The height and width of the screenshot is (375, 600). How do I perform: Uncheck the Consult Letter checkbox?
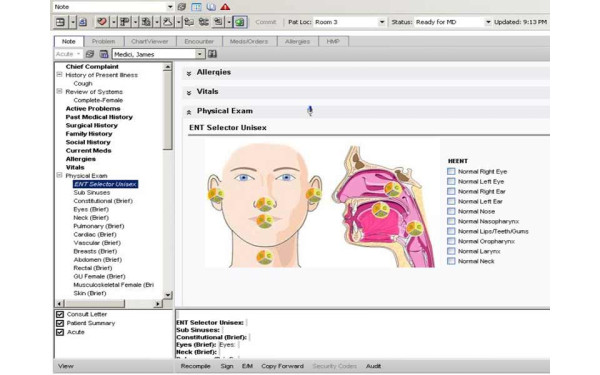pyautogui.click(x=60, y=314)
